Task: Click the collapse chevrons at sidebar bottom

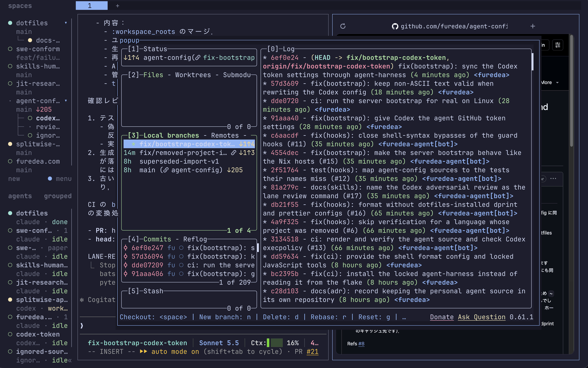Action: [70, 360]
